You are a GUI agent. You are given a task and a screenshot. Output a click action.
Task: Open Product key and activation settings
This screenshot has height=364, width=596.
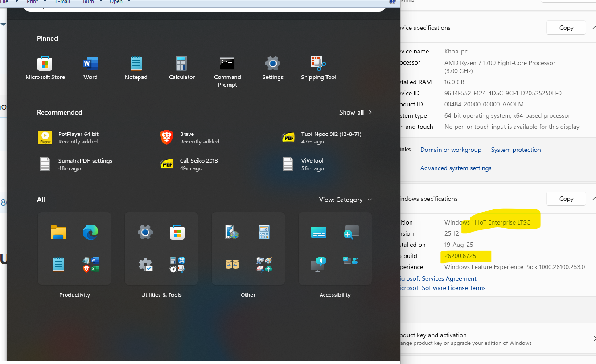tap(490, 339)
